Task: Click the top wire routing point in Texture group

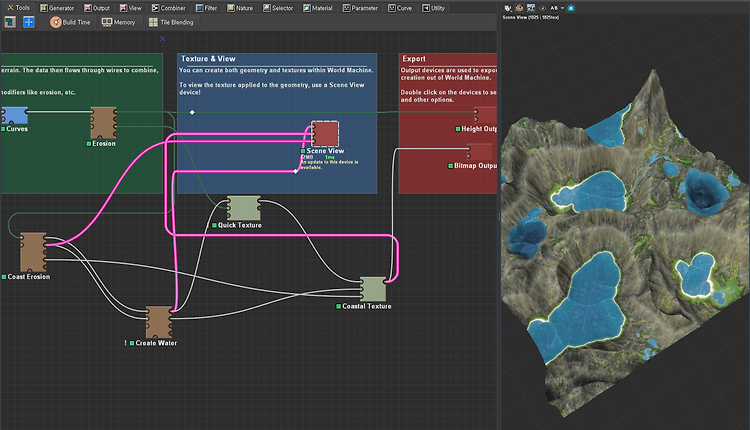Action: click(192, 112)
